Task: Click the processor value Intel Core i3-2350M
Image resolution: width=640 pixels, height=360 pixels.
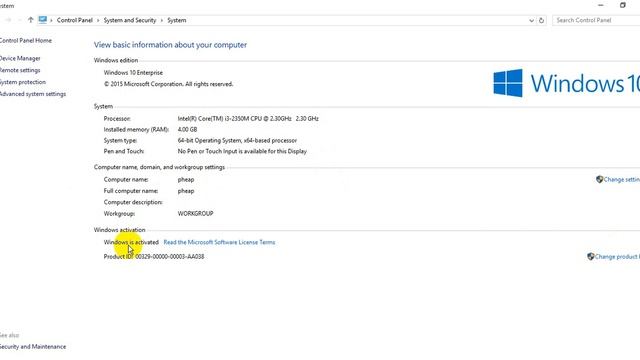Action: (x=248, y=118)
